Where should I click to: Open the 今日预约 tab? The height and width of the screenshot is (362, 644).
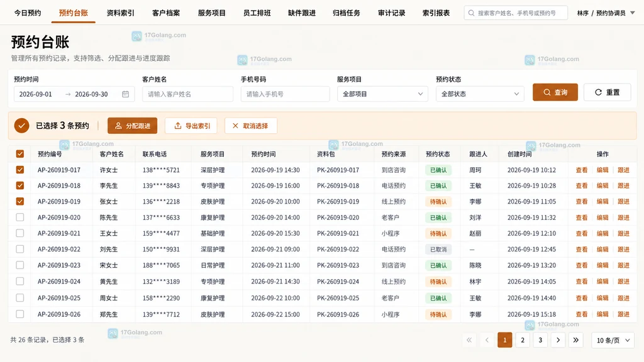28,13
